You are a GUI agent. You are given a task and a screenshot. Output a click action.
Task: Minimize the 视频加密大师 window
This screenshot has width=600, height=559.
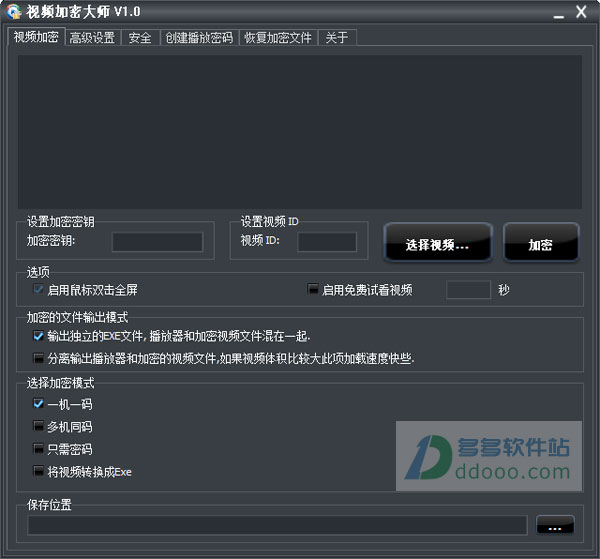559,14
